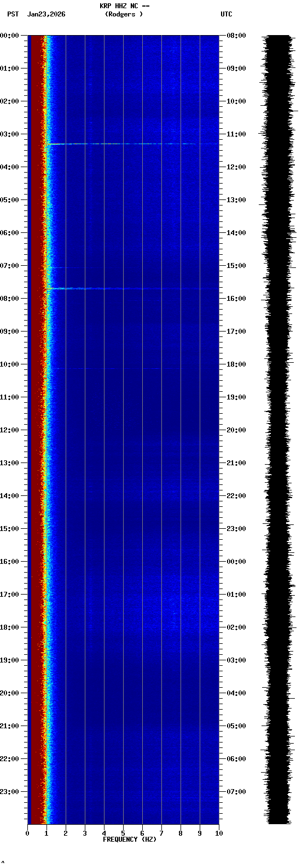This screenshot has height=868, width=302.
Task: Click the 'UTC' timezone label
Action: (226, 14)
